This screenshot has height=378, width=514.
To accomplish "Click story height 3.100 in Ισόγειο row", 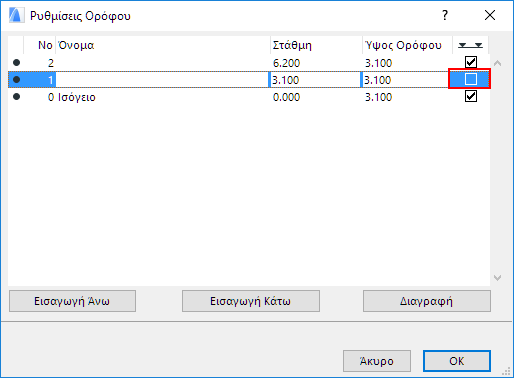I will click(378, 97).
